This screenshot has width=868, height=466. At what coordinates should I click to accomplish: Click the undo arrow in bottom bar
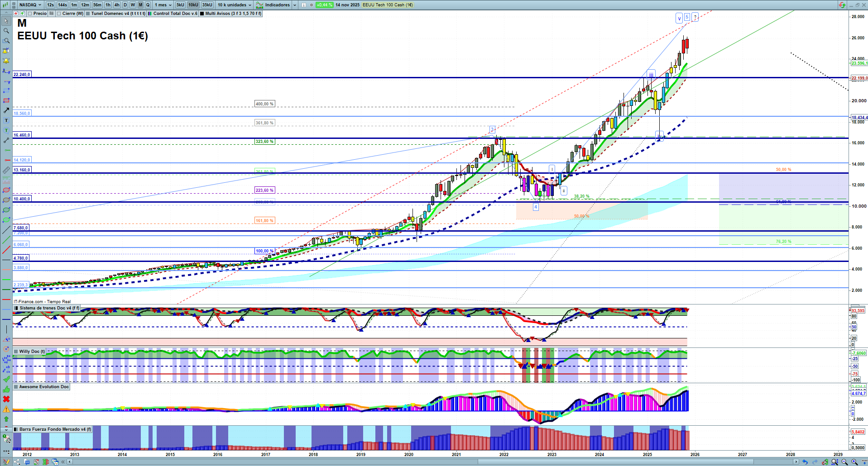805,462
